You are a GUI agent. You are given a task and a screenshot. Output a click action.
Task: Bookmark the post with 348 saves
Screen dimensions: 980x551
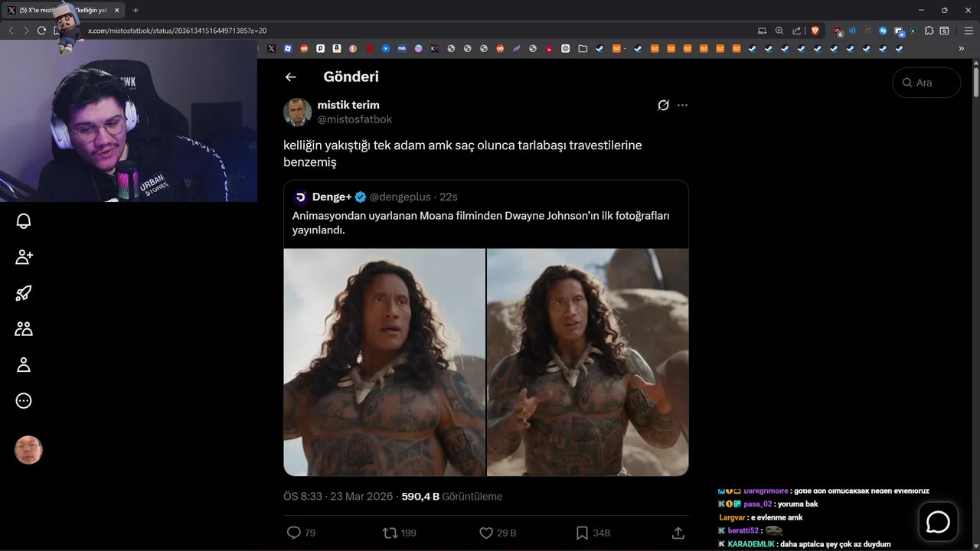point(593,533)
